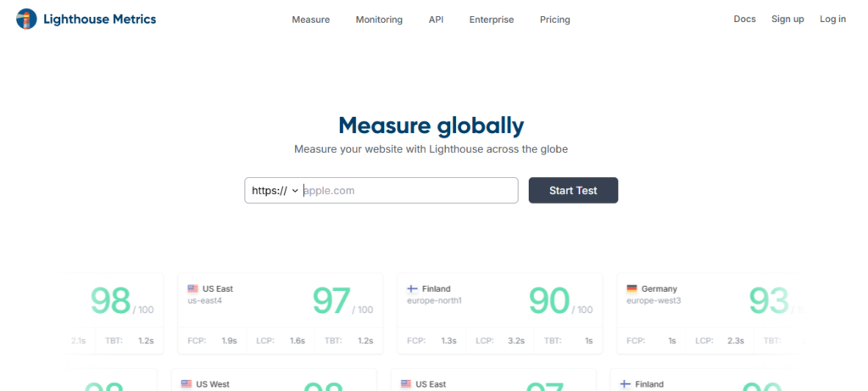Click the Germany flag on the europe-west3 card

(x=632, y=288)
